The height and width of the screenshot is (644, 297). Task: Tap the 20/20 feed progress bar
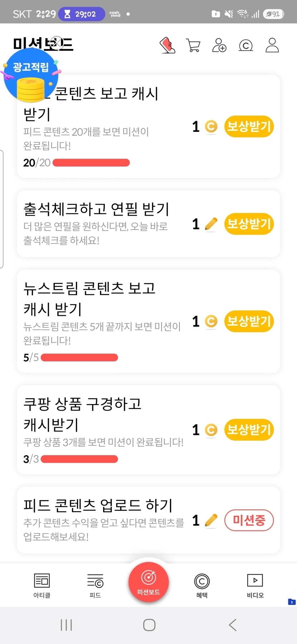(91, 163)
